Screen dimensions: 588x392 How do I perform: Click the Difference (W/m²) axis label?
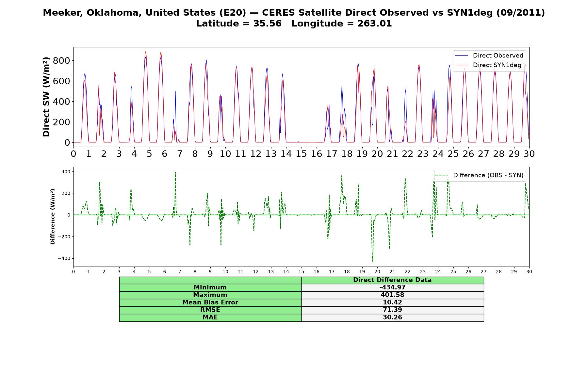pyautogui.click(x=53, y=217)
